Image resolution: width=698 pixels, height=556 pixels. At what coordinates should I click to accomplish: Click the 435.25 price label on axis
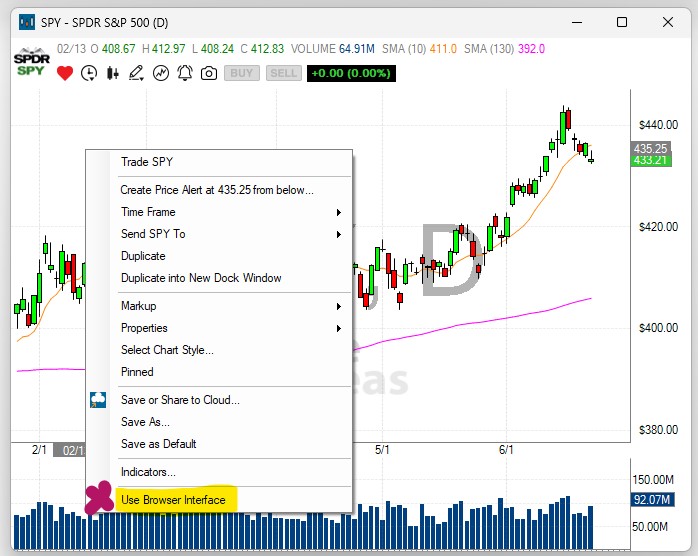(651, 148)
